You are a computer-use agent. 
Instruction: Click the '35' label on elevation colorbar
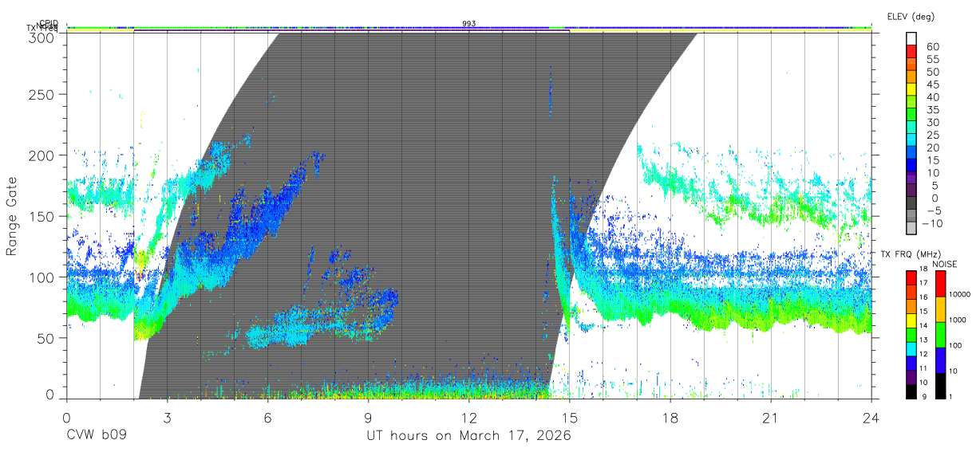click(x=932, y=110)
